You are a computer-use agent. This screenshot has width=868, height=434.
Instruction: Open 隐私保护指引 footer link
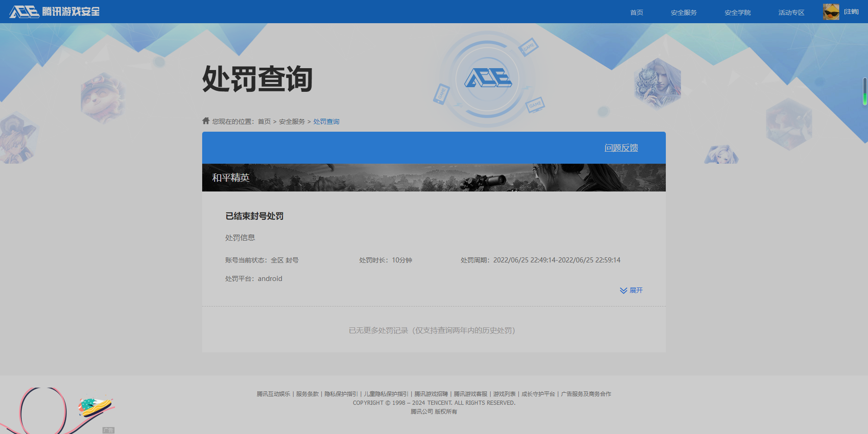click(341, 394)
